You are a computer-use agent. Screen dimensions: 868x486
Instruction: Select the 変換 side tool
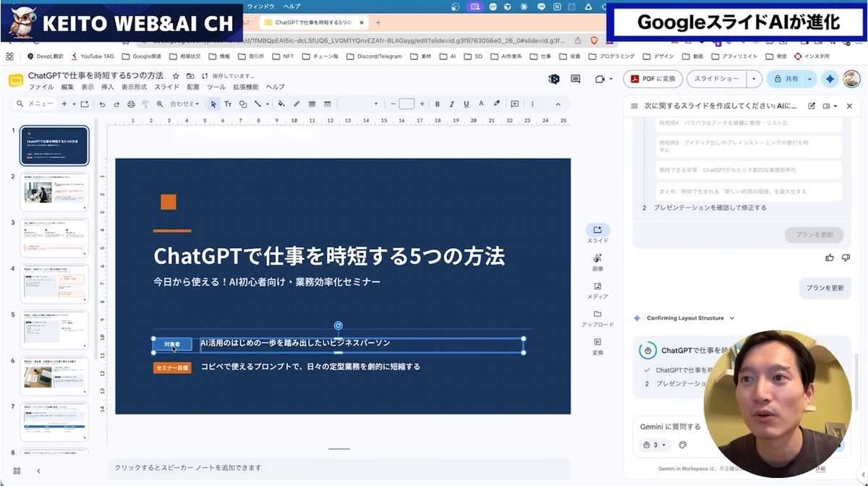597,346
